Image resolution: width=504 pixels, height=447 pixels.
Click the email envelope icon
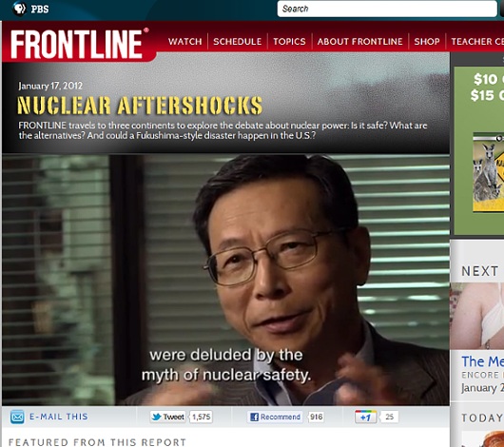pyautogui.click(x=17, y=417)
